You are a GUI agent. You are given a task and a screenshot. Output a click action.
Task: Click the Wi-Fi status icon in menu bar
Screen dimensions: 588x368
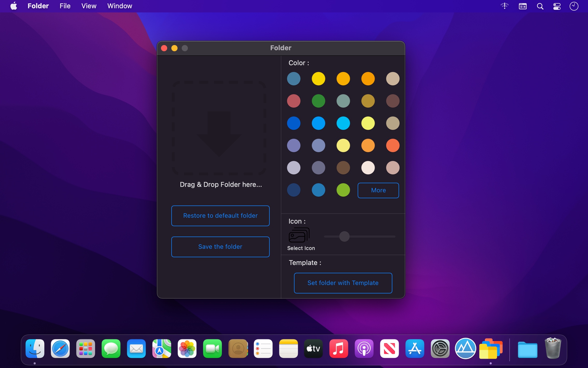click(x=505, y=6)
